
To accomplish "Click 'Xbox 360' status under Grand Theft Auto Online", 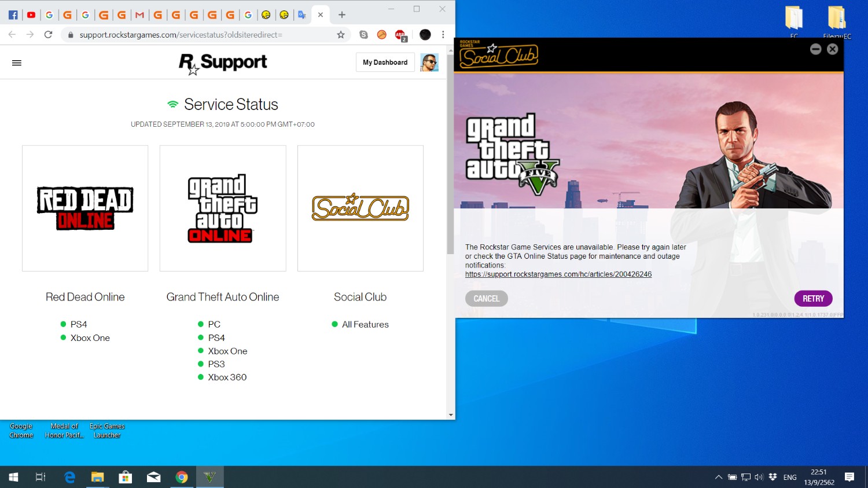I will tap(227, 377).
